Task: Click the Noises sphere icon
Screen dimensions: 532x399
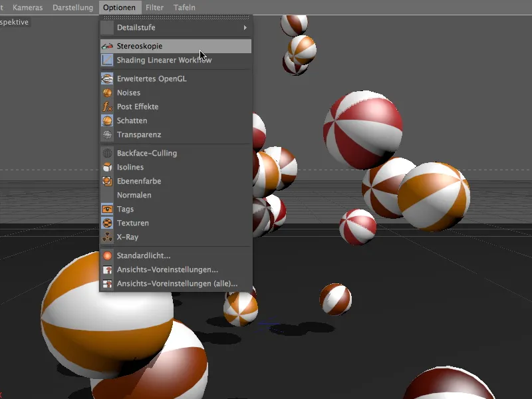Action: tap(107, 92)
